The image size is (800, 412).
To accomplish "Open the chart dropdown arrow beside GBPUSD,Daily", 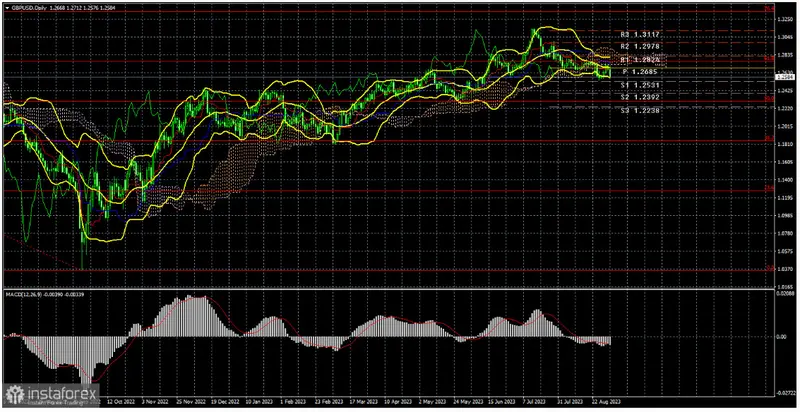I will click(x=6, y=8).
